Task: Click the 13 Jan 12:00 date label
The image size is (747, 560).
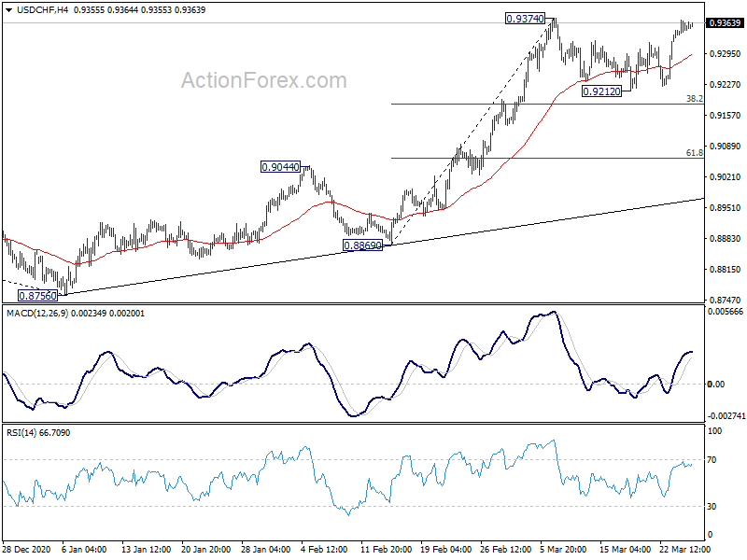Action: pyautogui.click(x=147, y=549)
